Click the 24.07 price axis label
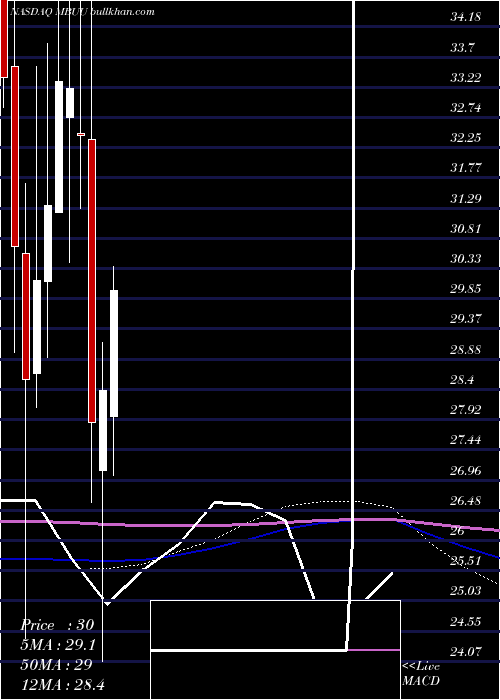 466,652
